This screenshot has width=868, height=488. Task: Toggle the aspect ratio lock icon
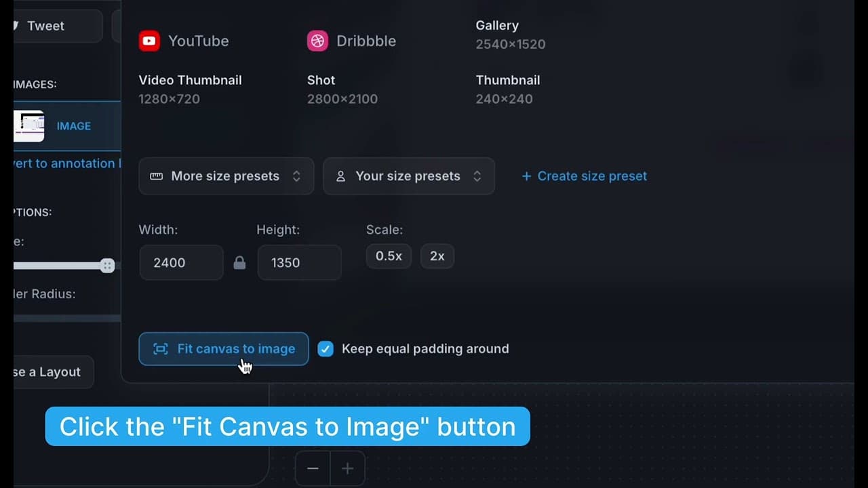(239, 262)
